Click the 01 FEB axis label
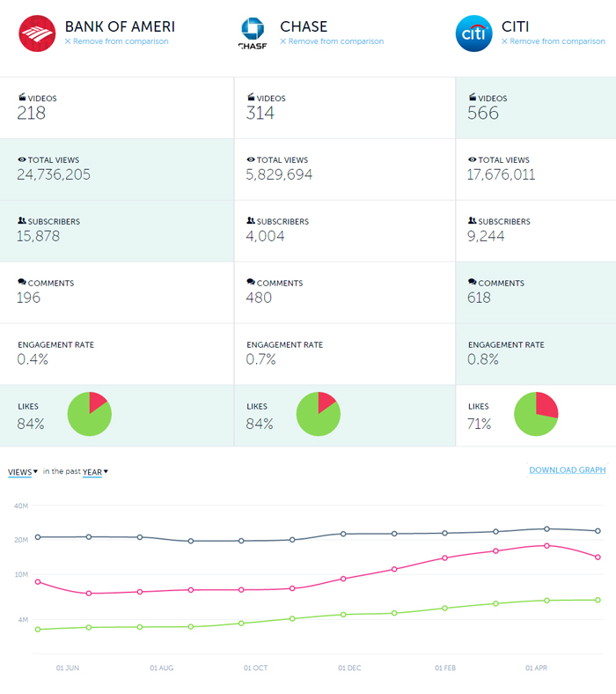 coord(445,668)
